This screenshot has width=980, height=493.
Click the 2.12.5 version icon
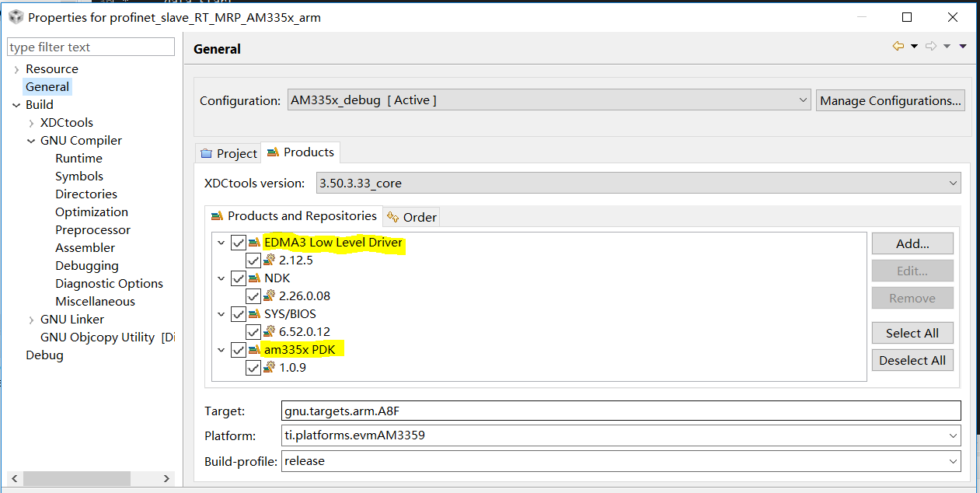[x=270, y=260]
